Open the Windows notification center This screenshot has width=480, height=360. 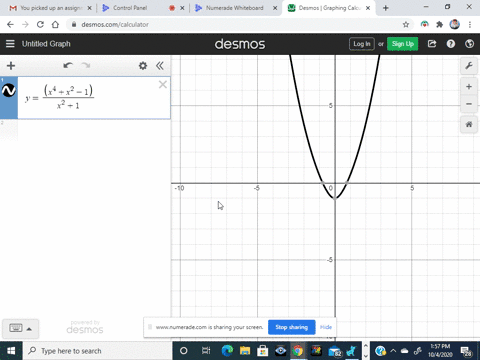click(466, 351)
